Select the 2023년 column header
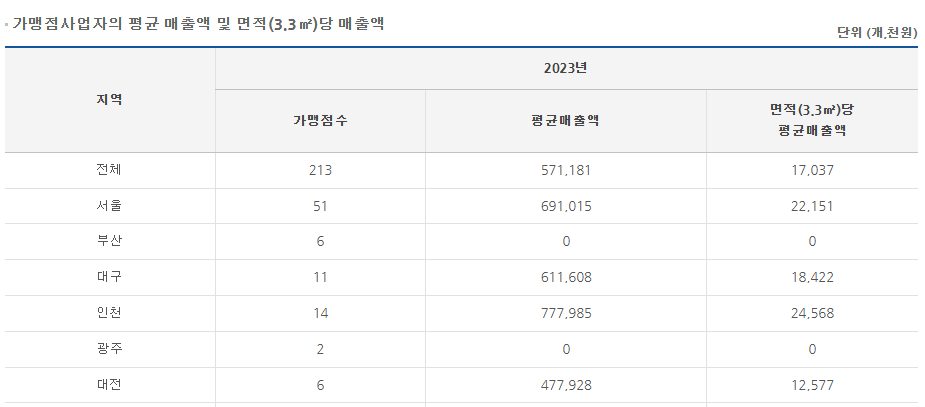Image resolution: width=925 pixels, height=407 pixels. click(566, 68)
